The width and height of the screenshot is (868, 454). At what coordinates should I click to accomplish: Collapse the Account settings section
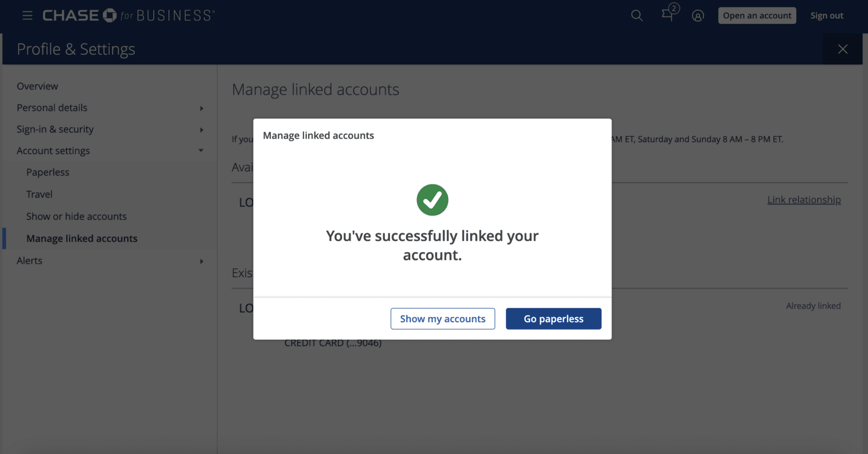click(53, 150)
